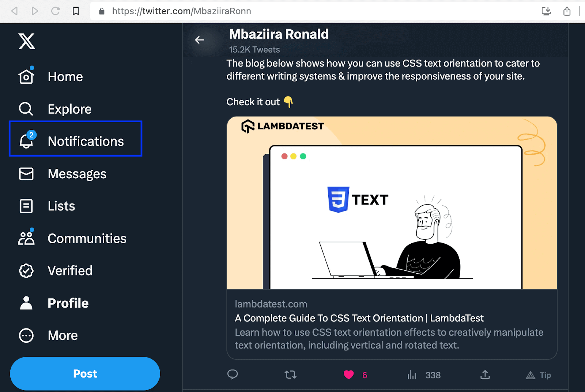Reload the page with the refresh icon

click(x=56, y=11)
